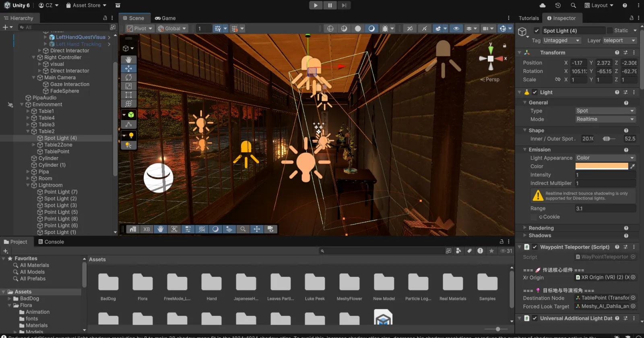Select the Scale tool in Scene toolbar

pos(128,86)
